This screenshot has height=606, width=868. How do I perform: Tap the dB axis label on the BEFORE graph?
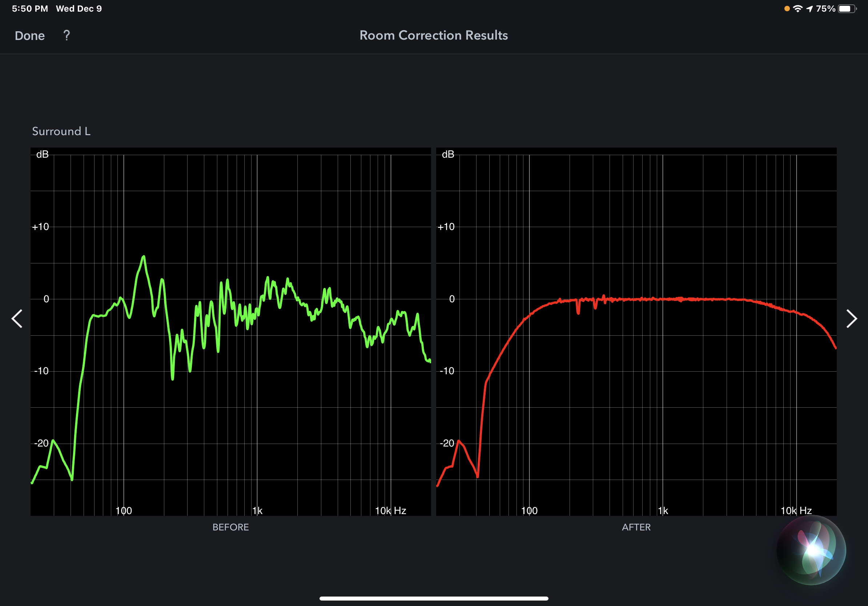[x=42, y=154]
